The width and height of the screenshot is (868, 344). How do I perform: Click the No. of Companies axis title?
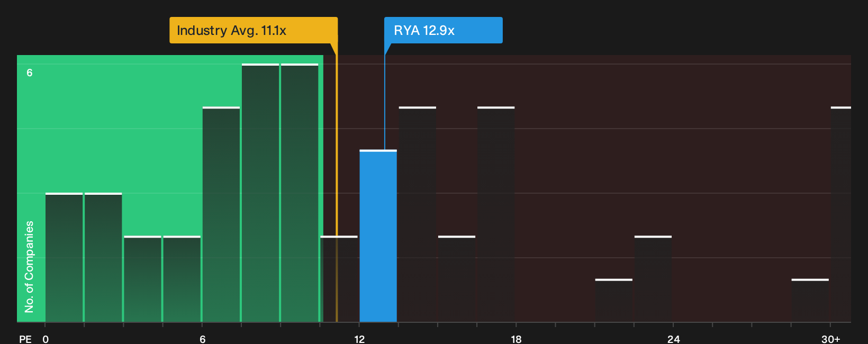point(29,267)
